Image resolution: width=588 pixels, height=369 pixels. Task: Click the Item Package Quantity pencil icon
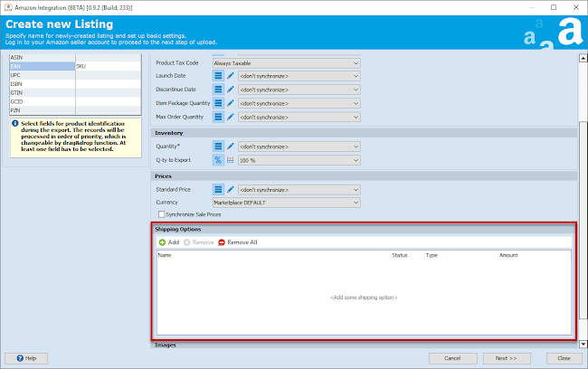[x=231, y=103]
